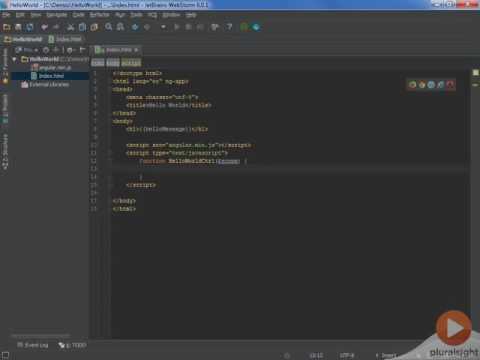Click the script breadcrumb tag
480x360 pixels.
(131, 63)
